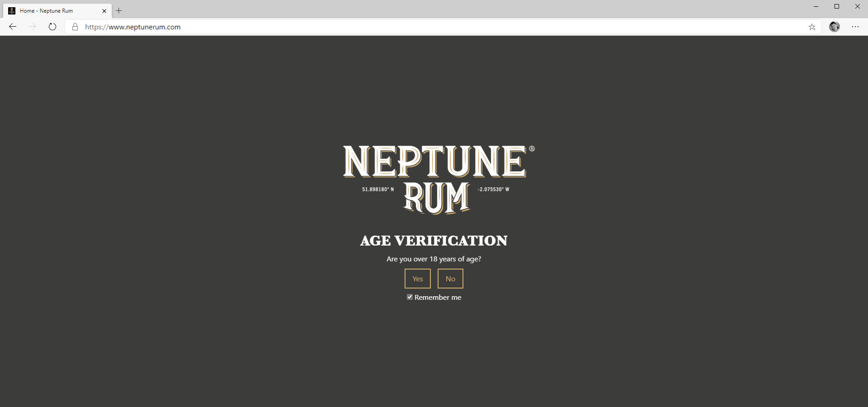Screen dimensions: 868x407
Task: Refresh the Neptune Rum page
Action: click(x=52, y=27)
